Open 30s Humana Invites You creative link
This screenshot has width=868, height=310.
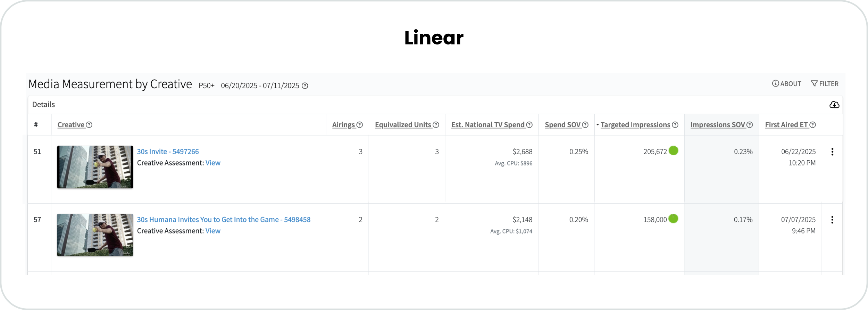(x=224, y=220)
